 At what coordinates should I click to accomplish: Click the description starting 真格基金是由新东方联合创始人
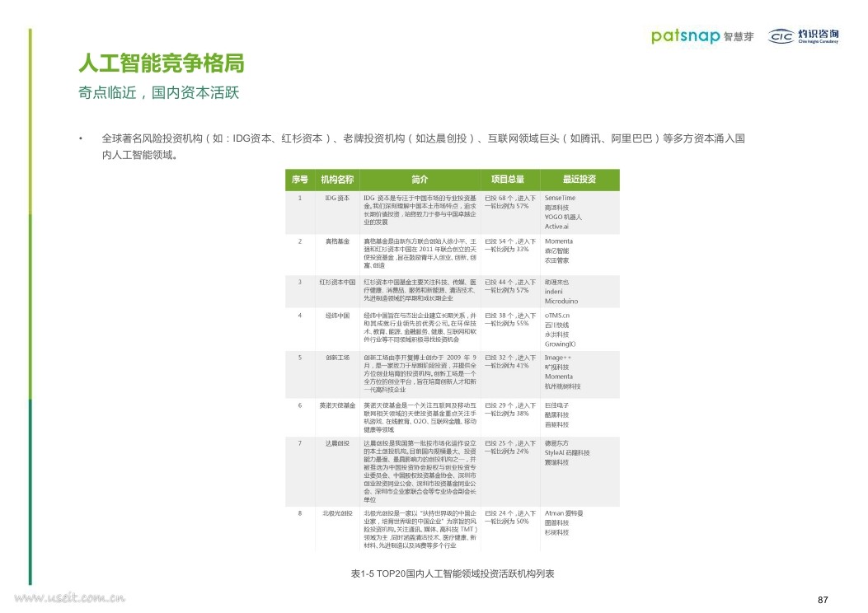[420, 254]
